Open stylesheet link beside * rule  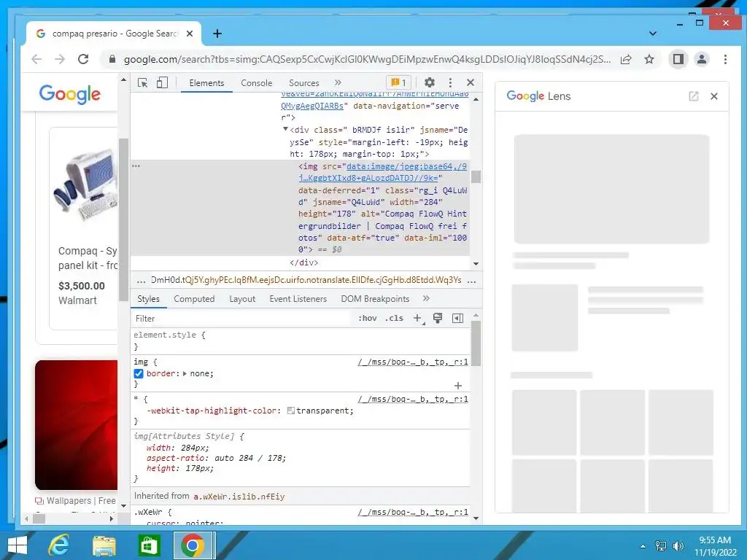click(x=413, y=399)
